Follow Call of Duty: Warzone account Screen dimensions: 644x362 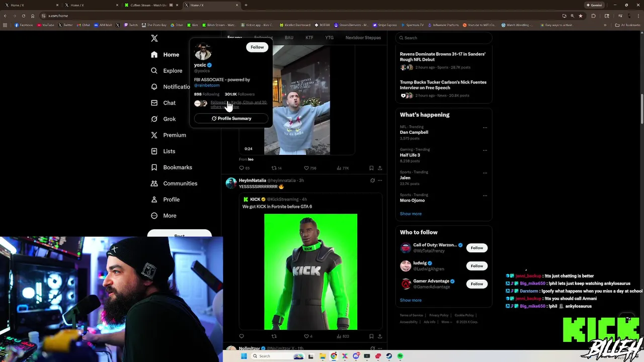click(477, 248)
